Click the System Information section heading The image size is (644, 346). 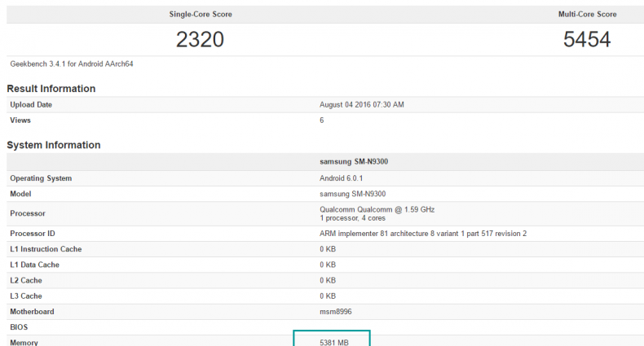(54, 145)
